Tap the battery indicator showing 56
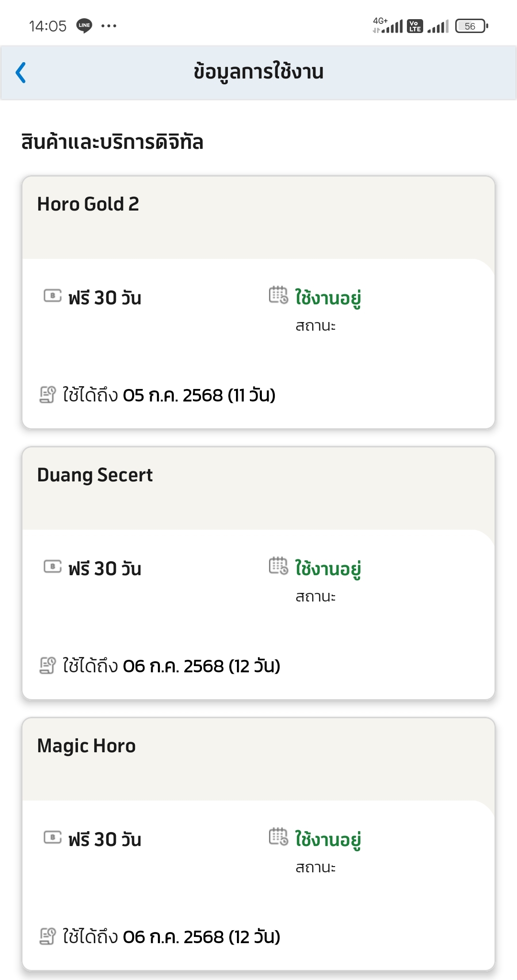This screenshot has width=517, height=980. coord(472,26)
